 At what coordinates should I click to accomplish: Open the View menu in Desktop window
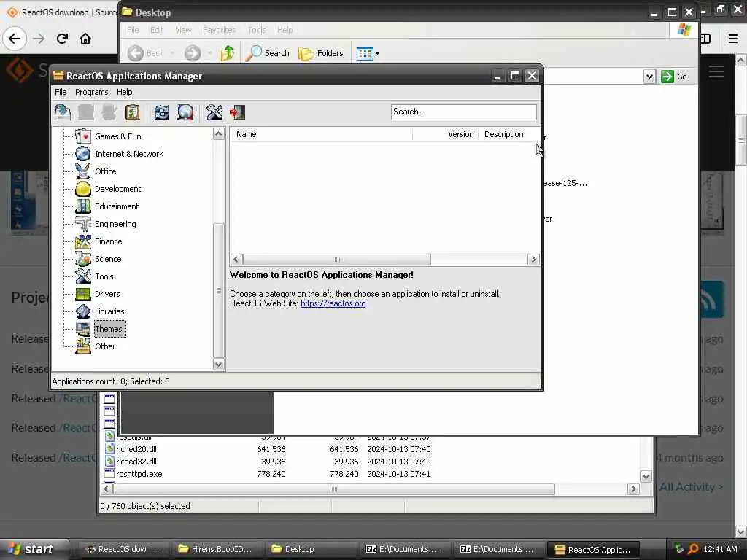[x=183, y=30]
